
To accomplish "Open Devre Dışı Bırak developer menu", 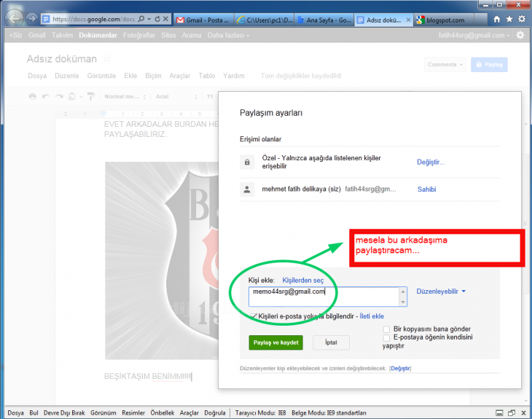I will [x=64, y=413].
